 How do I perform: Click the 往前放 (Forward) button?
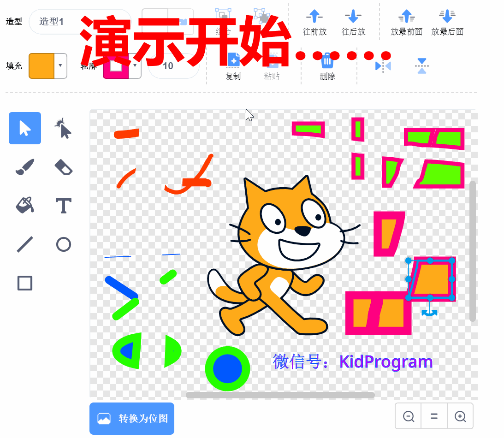click(x=314, y=23)
